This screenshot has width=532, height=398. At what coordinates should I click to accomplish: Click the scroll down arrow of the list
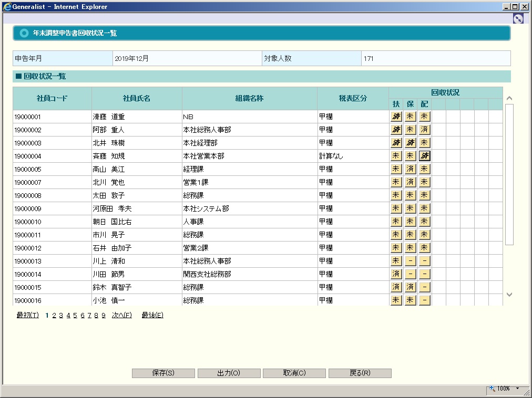509,295
